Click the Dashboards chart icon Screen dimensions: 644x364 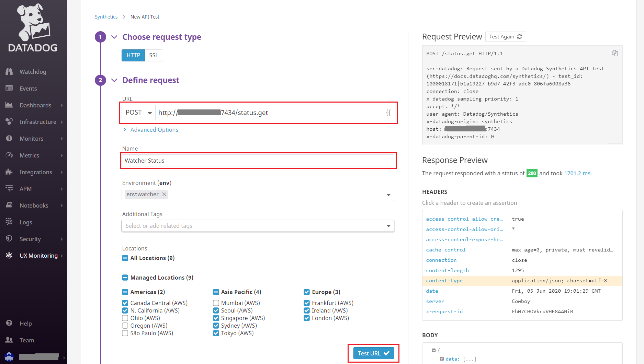click(x=9, y=105)
